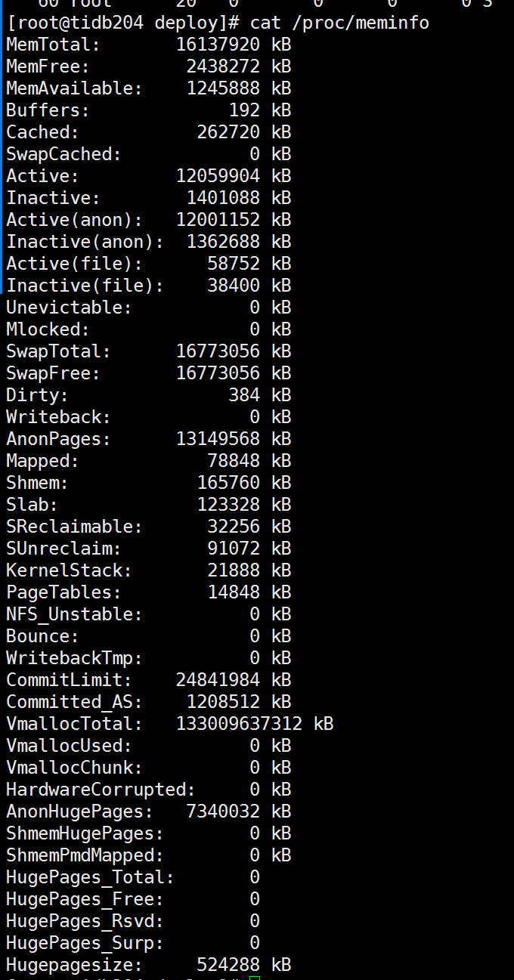Image resolution: width=514 pixels, height=980 pixels.
Task: Click the Cached value 262720
Action: [x=228, y=132]
